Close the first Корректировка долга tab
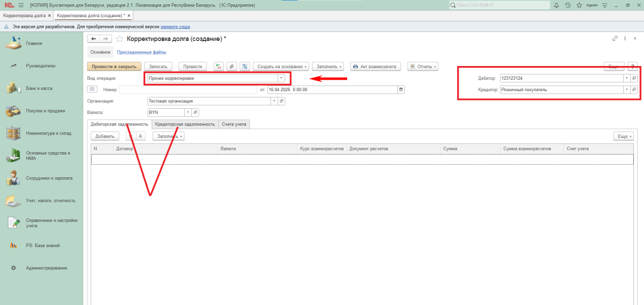The image size is (644, 305). (x=49, y=14)
